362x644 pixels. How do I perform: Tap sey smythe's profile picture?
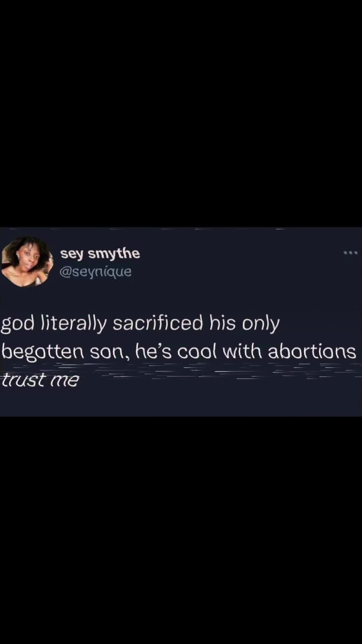tap(27, 262)
